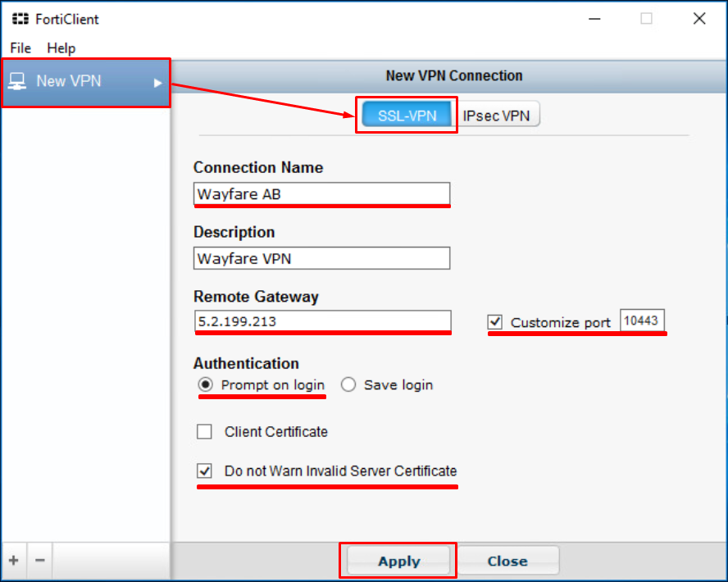Click the FortiClient app icon in title bar
Viewport: 728px width, 582px height.
coord(20,19)
